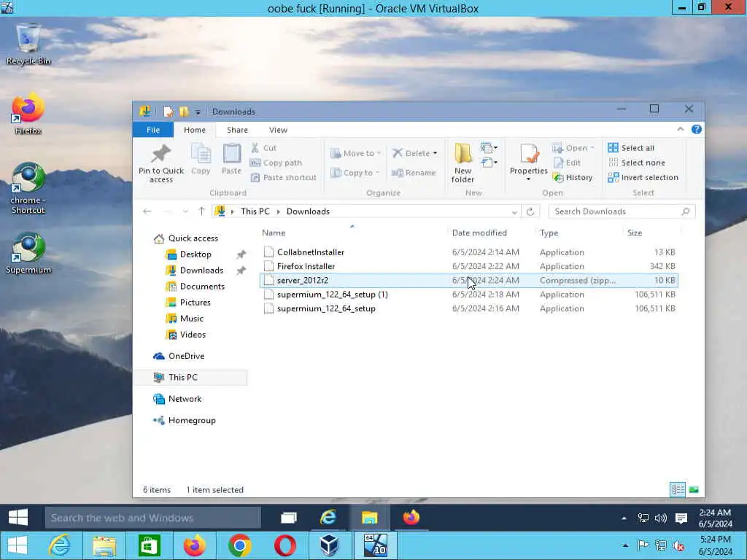Expand Easy access dropdown in ribbon

pos(489,163)
